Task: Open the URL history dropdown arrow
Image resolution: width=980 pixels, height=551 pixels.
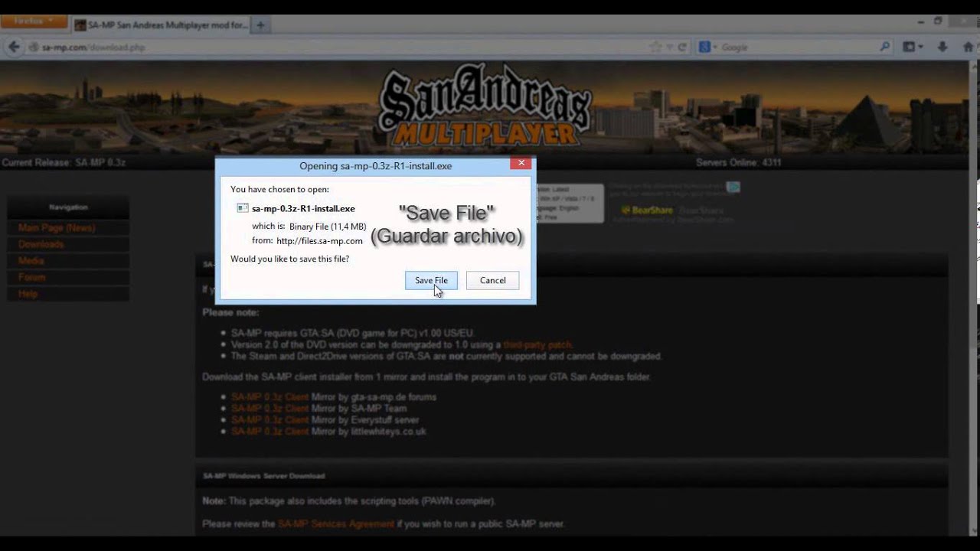Action: [x=670, y=47]
